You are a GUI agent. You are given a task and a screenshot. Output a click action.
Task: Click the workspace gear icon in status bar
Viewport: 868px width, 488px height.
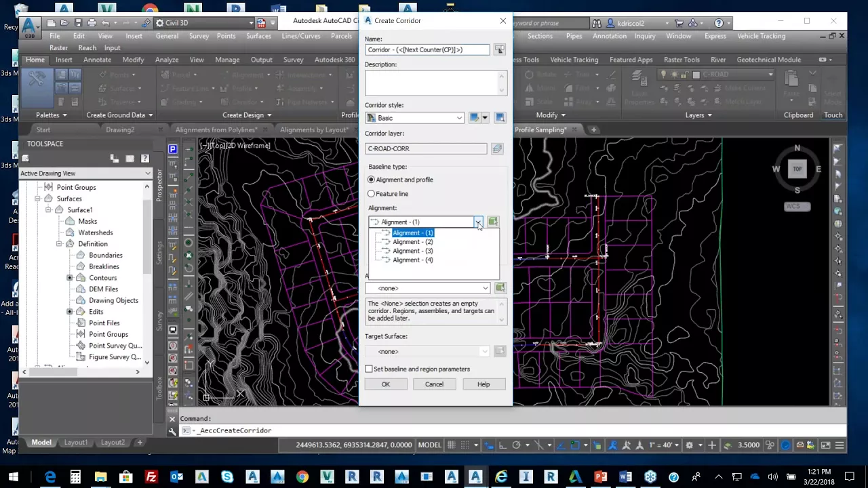coord(689,445)
